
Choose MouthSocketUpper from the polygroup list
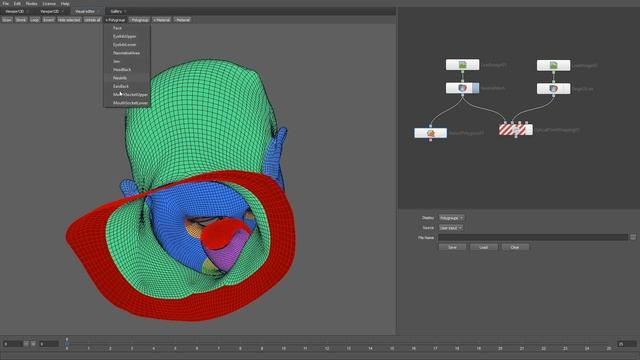tap(127, 95)
